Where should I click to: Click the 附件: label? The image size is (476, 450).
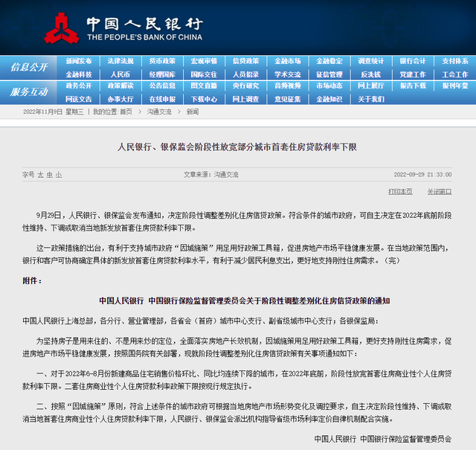coord(32,281)
